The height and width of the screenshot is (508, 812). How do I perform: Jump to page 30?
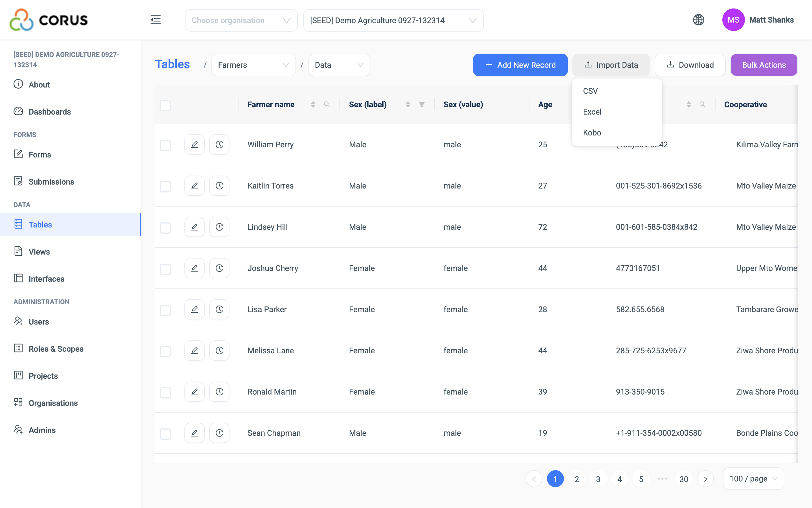683,479
